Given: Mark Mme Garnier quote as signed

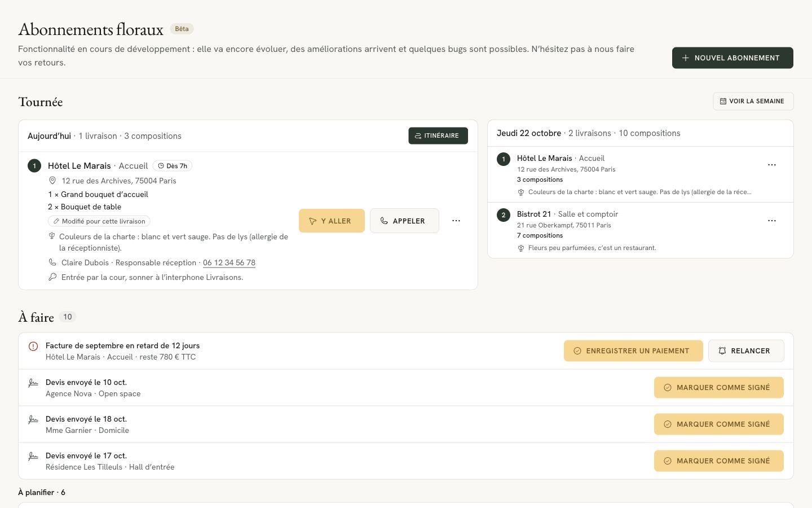Looking at the screenshot, I should point(719,424).
